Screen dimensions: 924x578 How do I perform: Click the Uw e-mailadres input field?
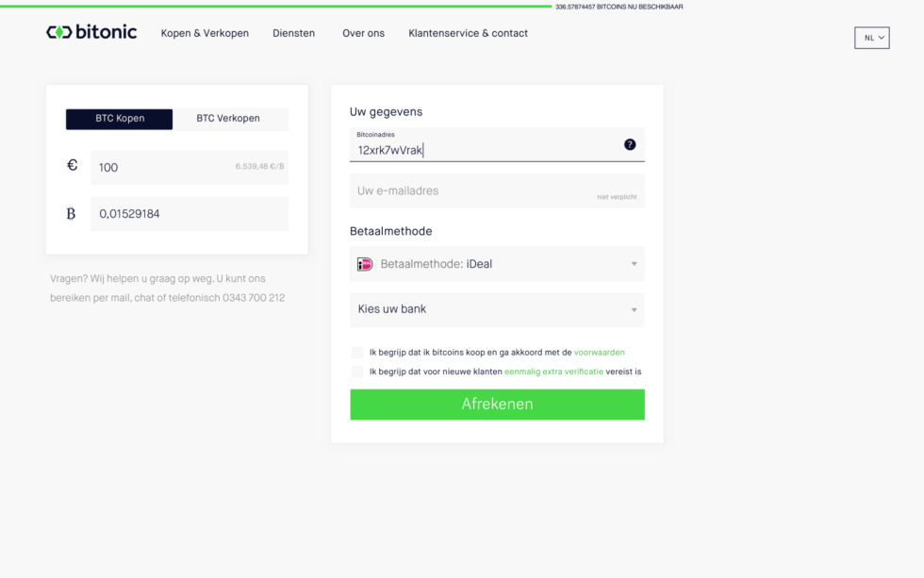tap(497, 190)
